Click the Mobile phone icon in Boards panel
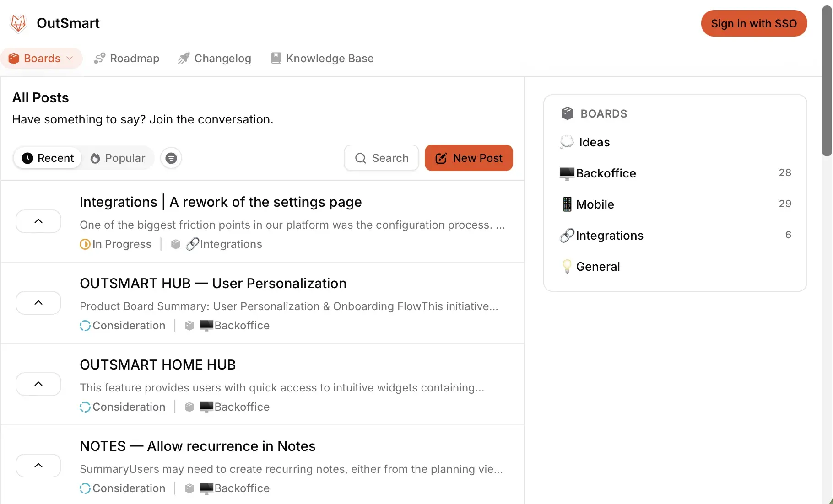This screenshot has width=833, height=504. 567,204
